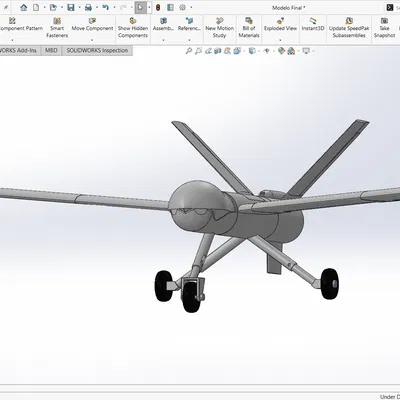Switch to the MBD tab
This screenshot has width=400, height=400.
[x=51, y=50]
